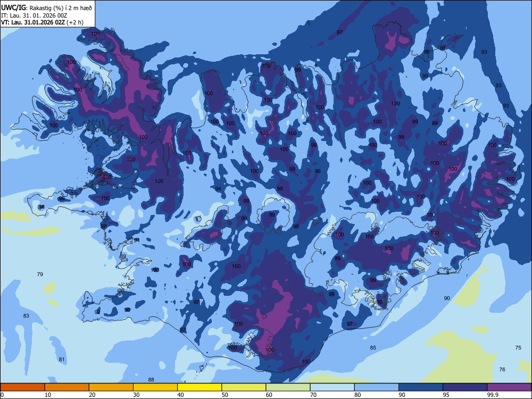This screenshot has height=399, width=532.
Task: Click the map value '85' off the south coast
Action: pos(373,348)
